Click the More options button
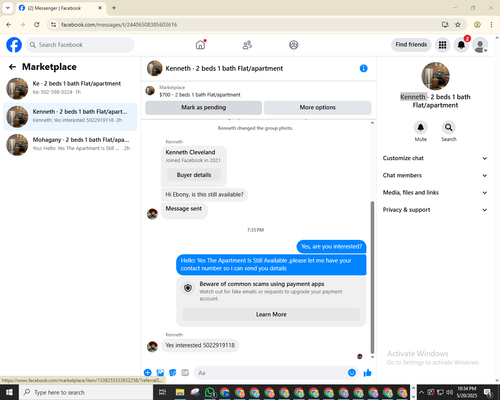This screenshot has width=500, height=400. click(x=317, y=108)
